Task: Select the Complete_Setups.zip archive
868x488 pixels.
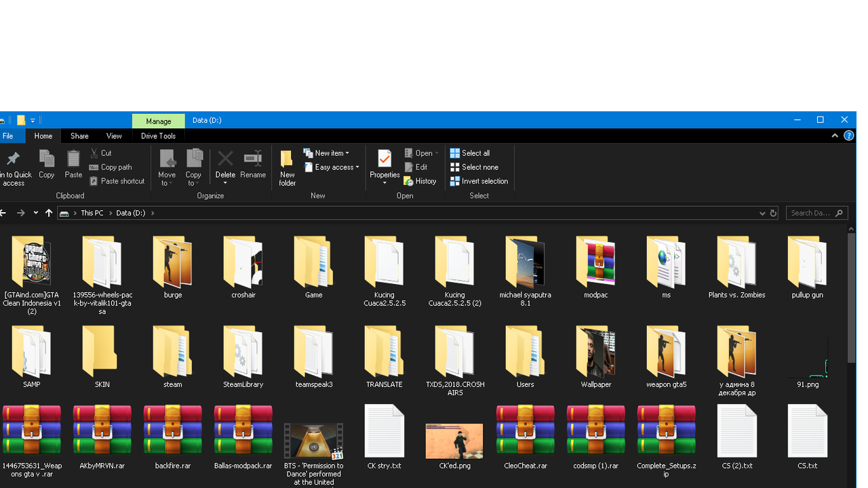Action: [x=667, y=441]
